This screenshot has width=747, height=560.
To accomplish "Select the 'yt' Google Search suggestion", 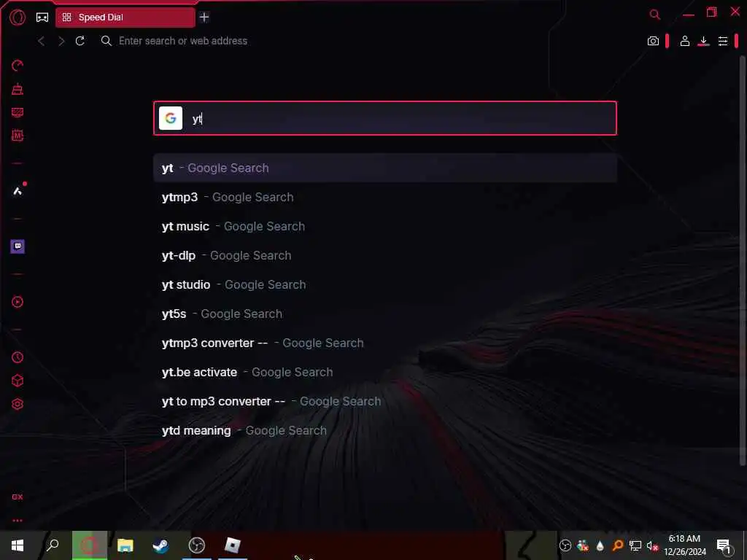I will tap(385, 168).
